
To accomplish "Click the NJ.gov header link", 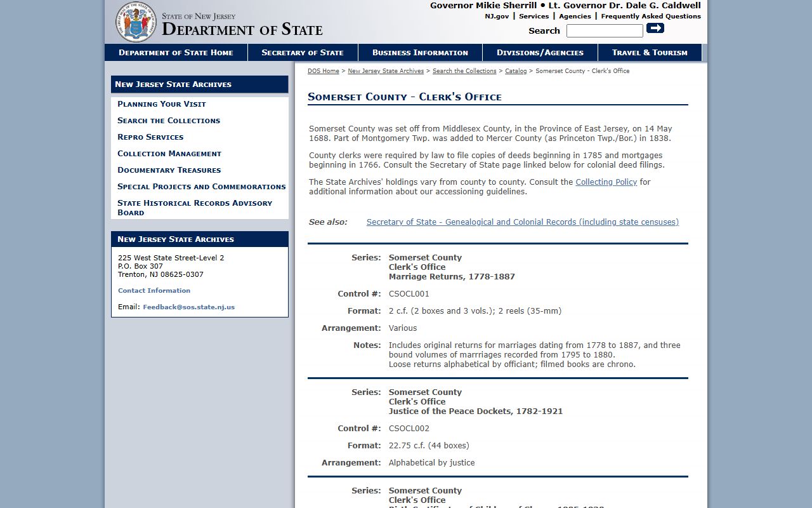I will (x=497, y=17).
